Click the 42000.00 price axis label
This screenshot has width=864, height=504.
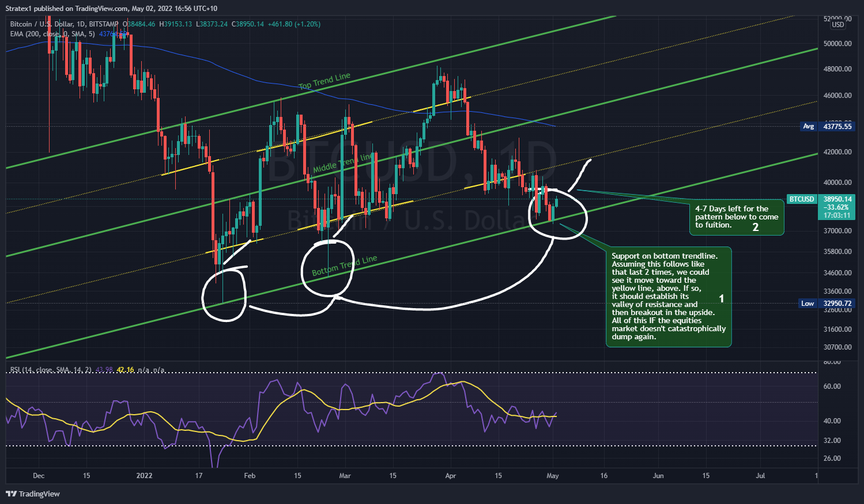click(x=837, y=152)
